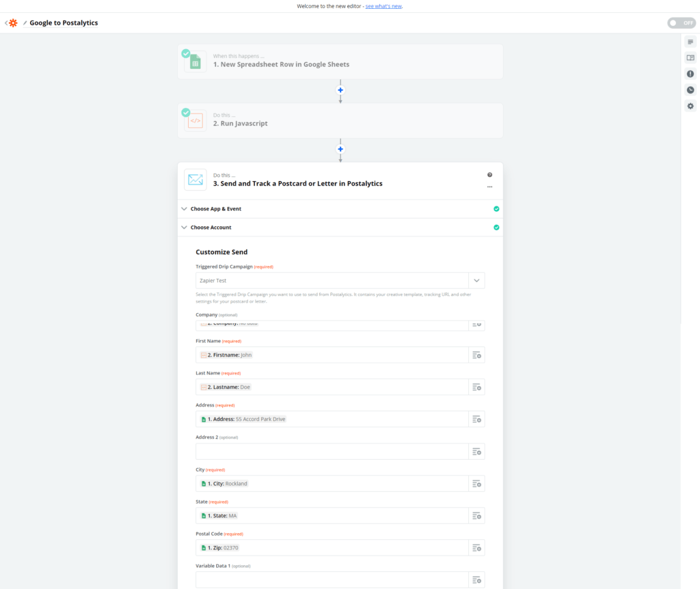Click the 1. Zip: 02370 data pill
Screen dimensions: 700x589
pos(219,548)
